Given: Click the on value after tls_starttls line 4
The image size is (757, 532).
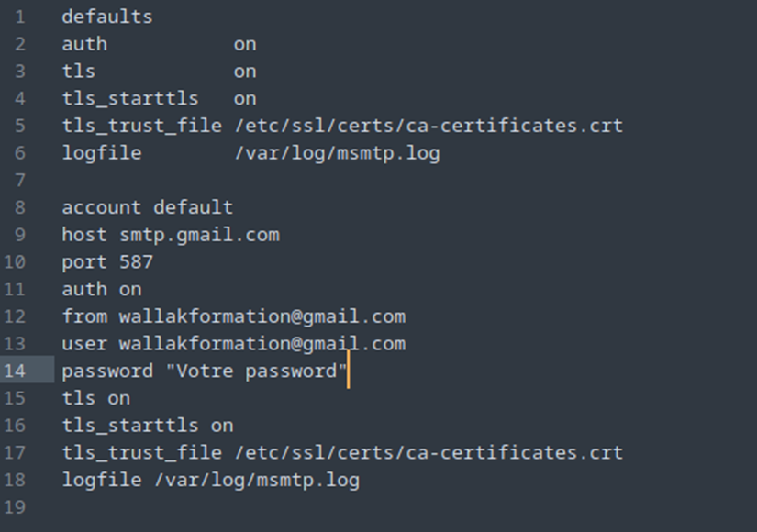Looking at the screenshot, I should [245, 99].
